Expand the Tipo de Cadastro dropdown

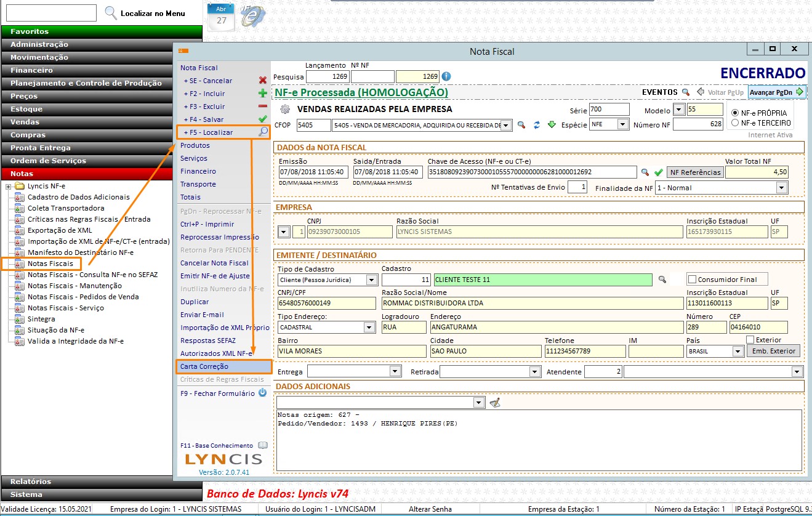point(371,280)
